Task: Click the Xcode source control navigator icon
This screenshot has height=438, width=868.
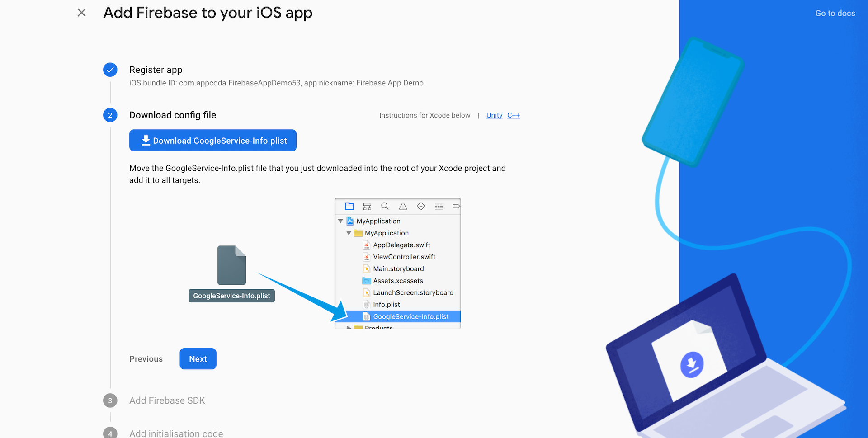Action: click(367, 207)
